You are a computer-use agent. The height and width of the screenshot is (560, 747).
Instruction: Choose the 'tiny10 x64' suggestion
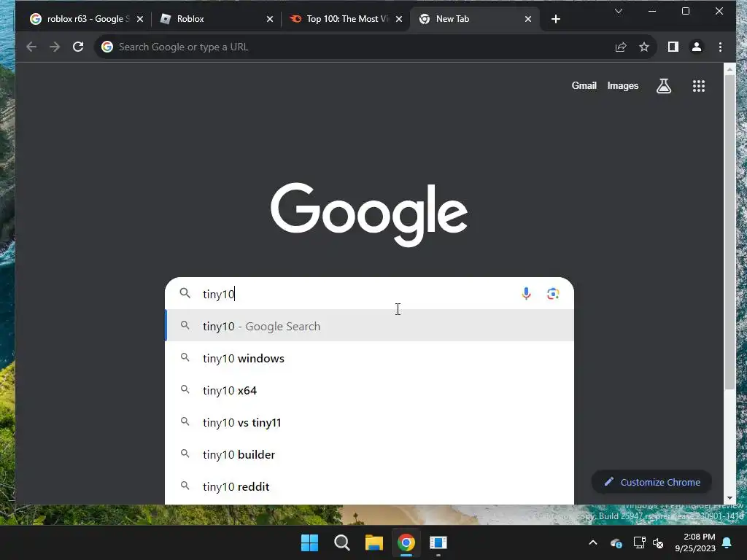pos(370,391)
